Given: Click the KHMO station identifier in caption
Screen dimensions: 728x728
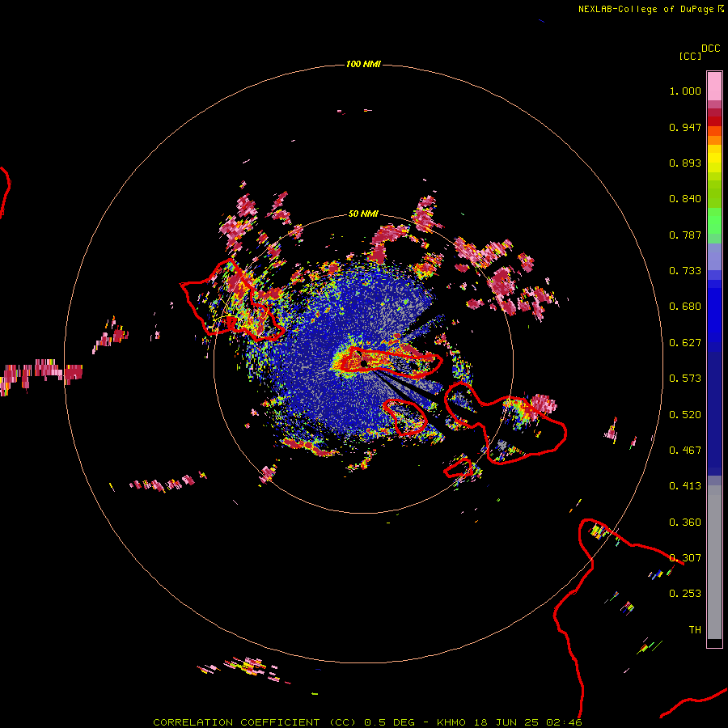Looking at the screenshot, I should pyautogui.click(x=451, y=722).
